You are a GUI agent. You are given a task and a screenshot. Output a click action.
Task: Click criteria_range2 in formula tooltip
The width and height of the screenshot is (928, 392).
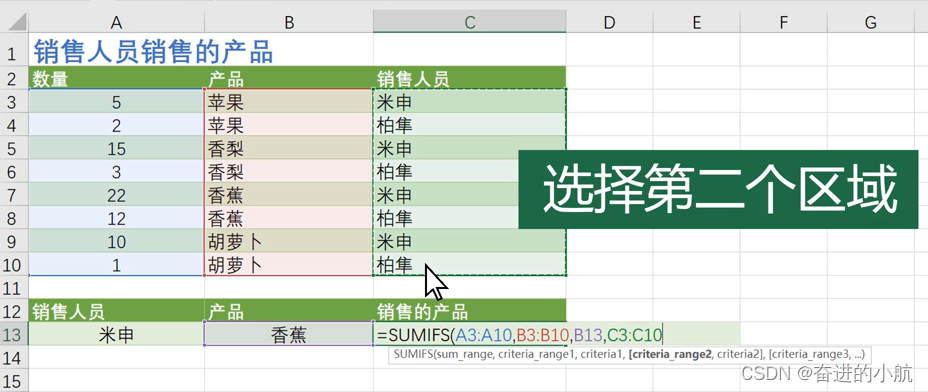671,355
